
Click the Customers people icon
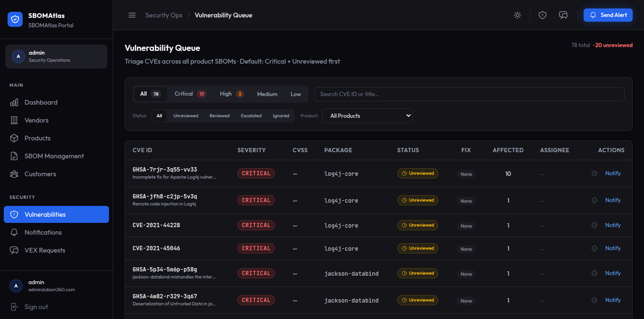[15, 174]
